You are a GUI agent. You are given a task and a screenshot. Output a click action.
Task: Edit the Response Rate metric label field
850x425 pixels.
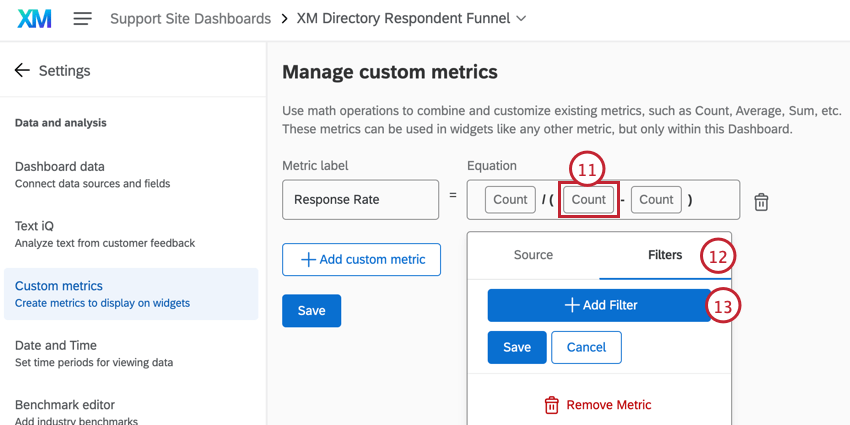360,200
